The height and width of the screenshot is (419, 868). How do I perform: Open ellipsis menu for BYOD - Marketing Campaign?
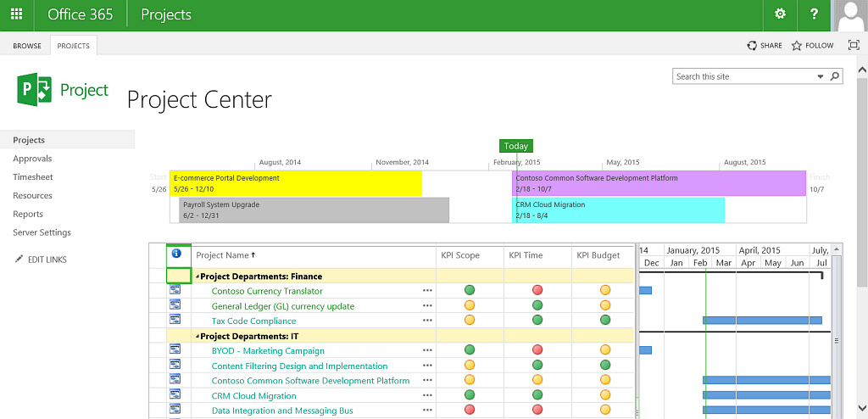(x=427, y=350)
